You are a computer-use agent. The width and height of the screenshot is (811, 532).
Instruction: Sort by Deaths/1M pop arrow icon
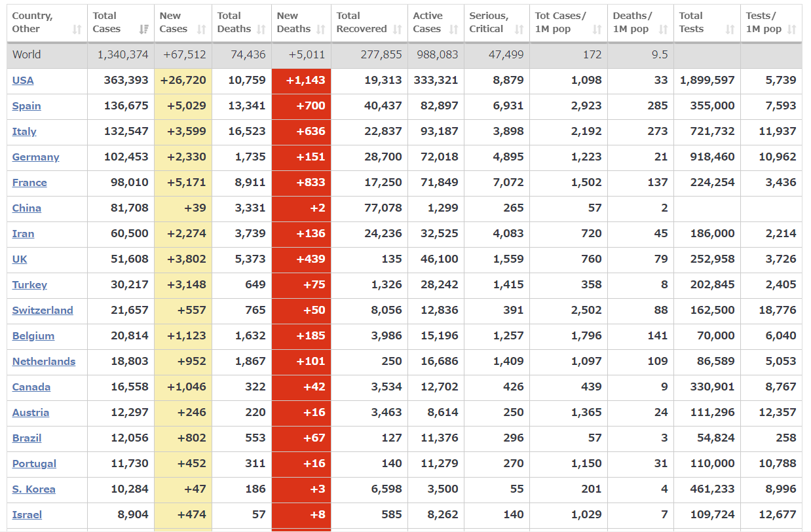pos(664,29)
